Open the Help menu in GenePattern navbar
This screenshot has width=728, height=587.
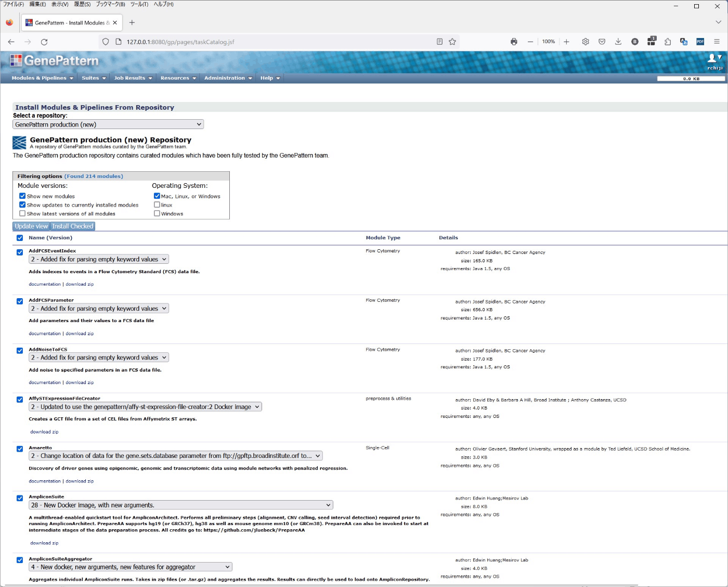coord(270,78)
